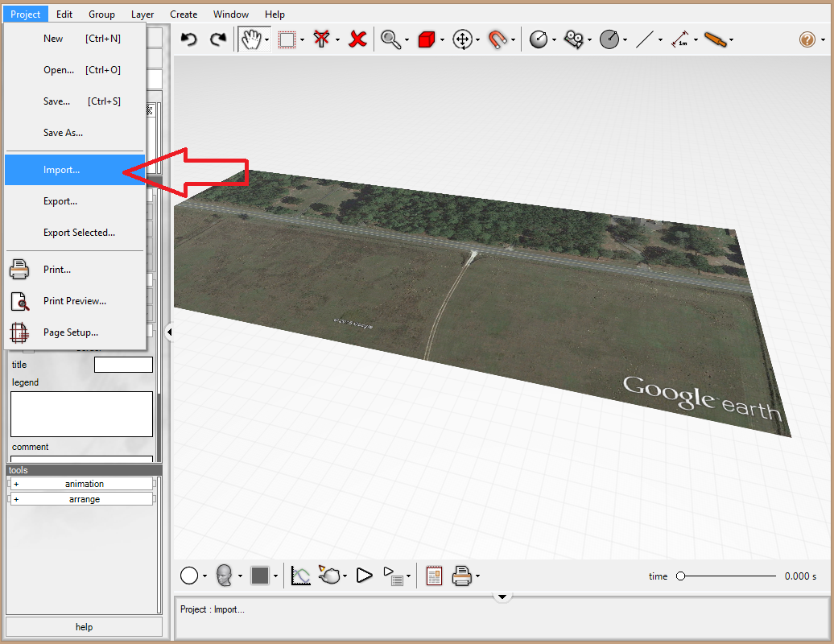This screenshot has height=644, width=834.
Task: Choose Print Preview... menu entry
Action: [74, 301]
